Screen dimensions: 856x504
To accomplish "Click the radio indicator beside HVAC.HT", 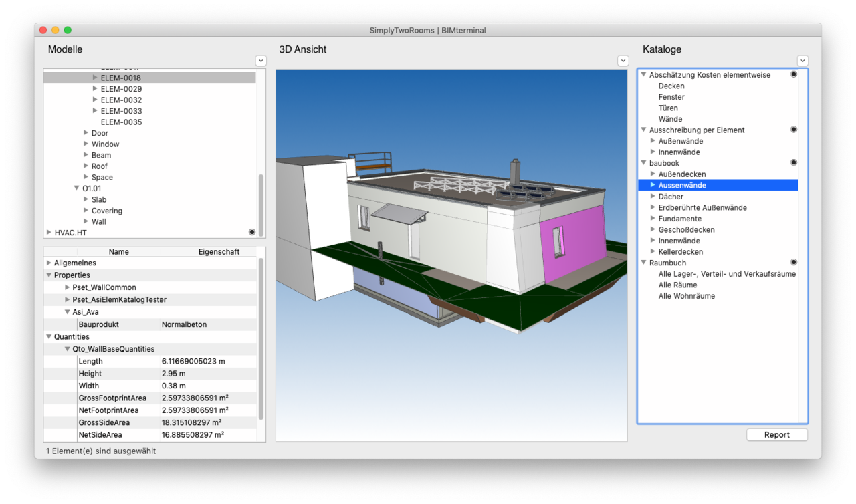I will pyautogui.click(x=252, y=232).
